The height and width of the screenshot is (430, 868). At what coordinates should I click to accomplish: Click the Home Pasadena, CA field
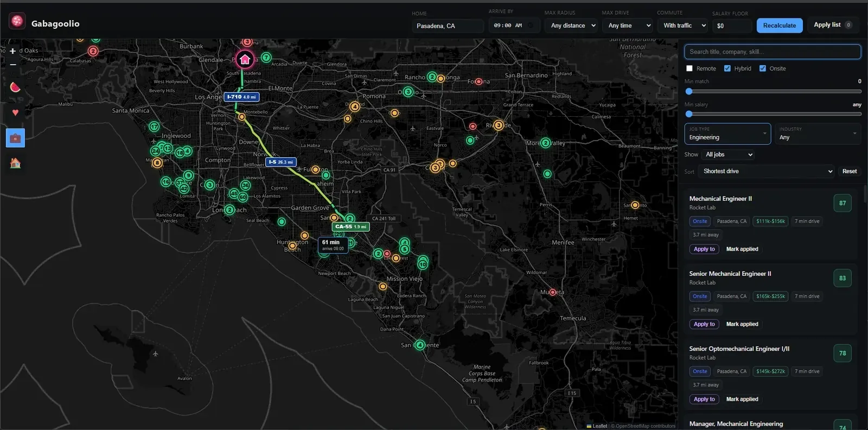[x=448, y=26]
